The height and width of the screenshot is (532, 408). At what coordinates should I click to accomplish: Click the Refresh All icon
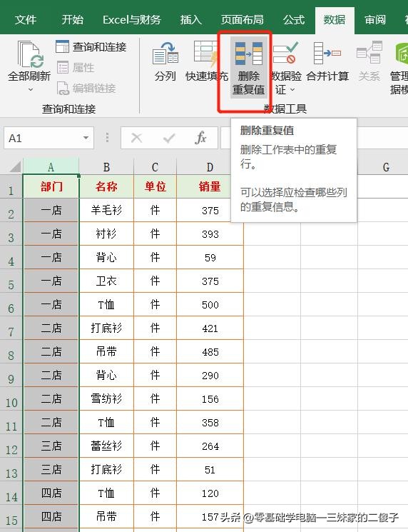pos(30,54)
